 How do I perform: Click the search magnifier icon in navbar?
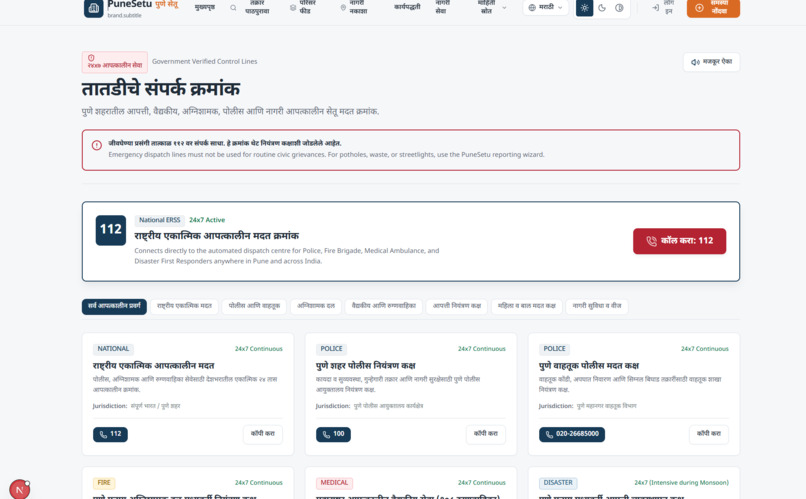click(x=233, y=8)
